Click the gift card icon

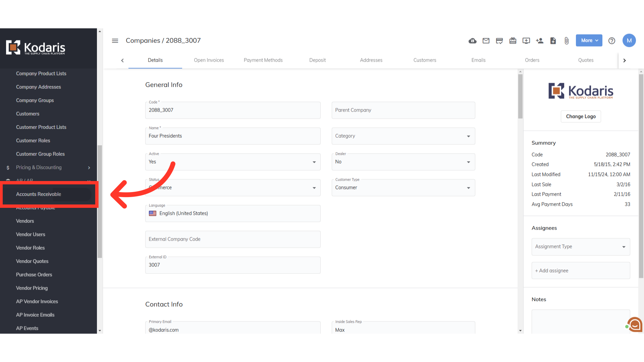[x=513, y=41]
